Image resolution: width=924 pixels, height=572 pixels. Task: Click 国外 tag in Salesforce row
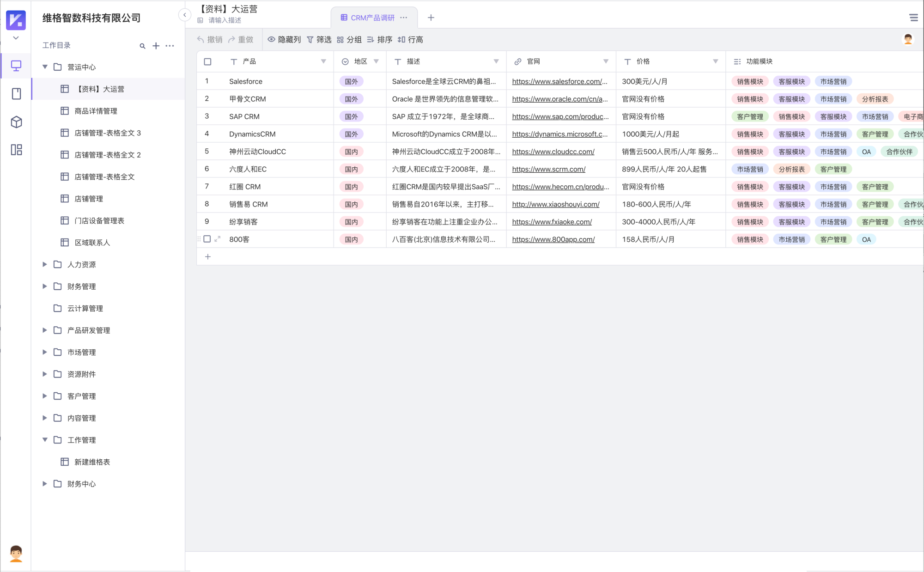click(x=351, y=81)
